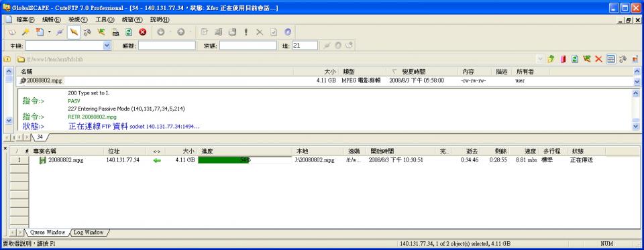The height and width of the screenshot is (250, 644).
Task: Switch to the Queue Window tab
Action: [x=48, y=233]
